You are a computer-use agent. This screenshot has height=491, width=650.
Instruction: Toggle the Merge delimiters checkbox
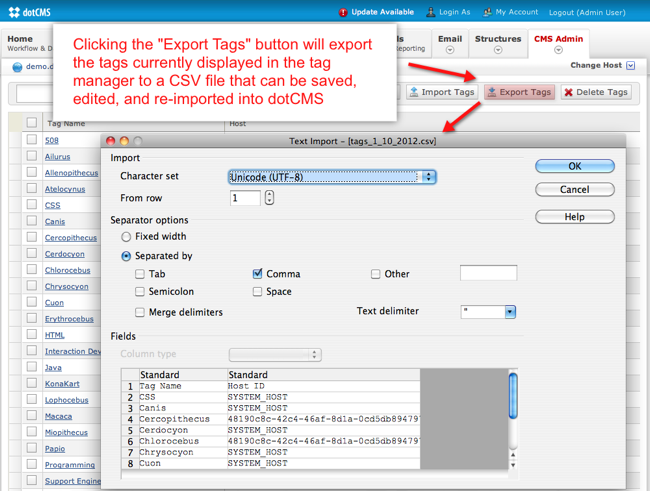[x=140, y=312]
